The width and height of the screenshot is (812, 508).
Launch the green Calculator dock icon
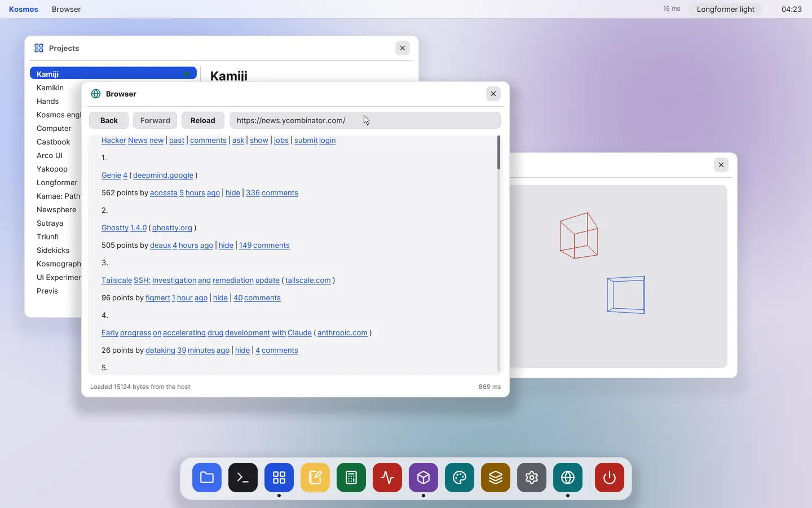click(x=351, y=478)
